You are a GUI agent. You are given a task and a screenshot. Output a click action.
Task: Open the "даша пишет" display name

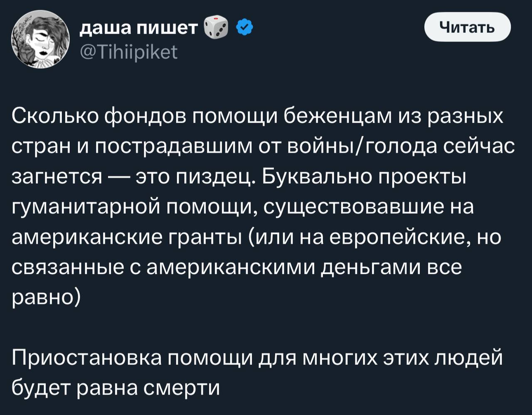point(139,28)
